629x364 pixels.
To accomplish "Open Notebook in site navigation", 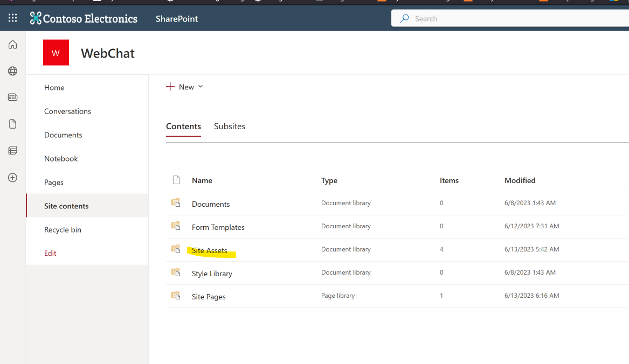I will coord(61,158).
